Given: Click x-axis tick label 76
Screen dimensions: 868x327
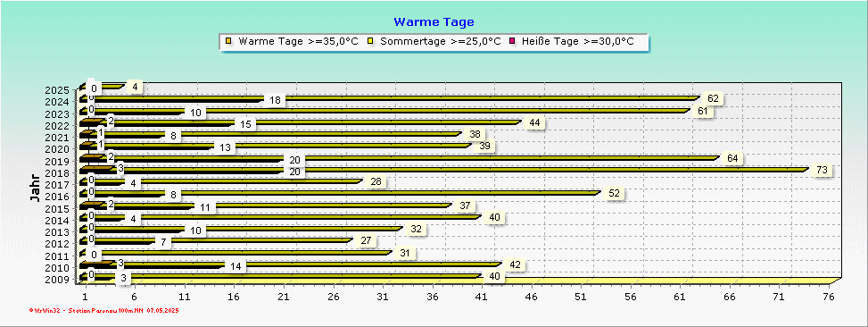Looking at the screenshot, I should point(828,298).
